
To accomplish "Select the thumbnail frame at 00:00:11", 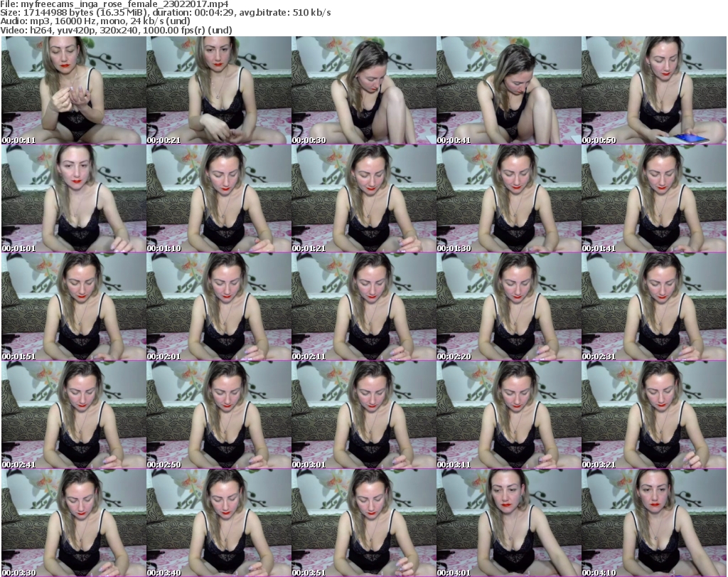I will [x=74, y=90].
